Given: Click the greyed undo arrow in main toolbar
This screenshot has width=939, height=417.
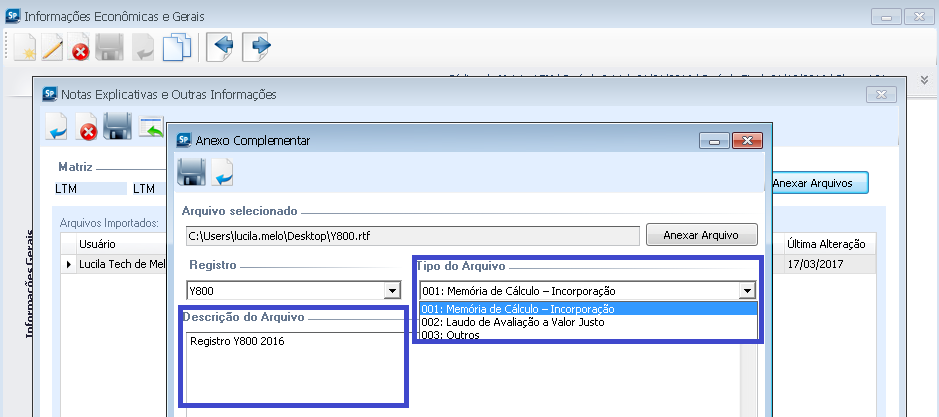Looking at the screenshot, I should click(143, 47).
